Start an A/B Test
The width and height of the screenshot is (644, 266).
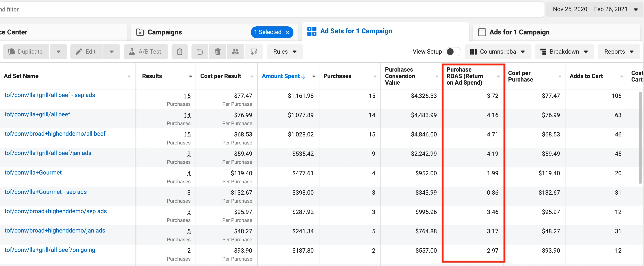[146, 52]
